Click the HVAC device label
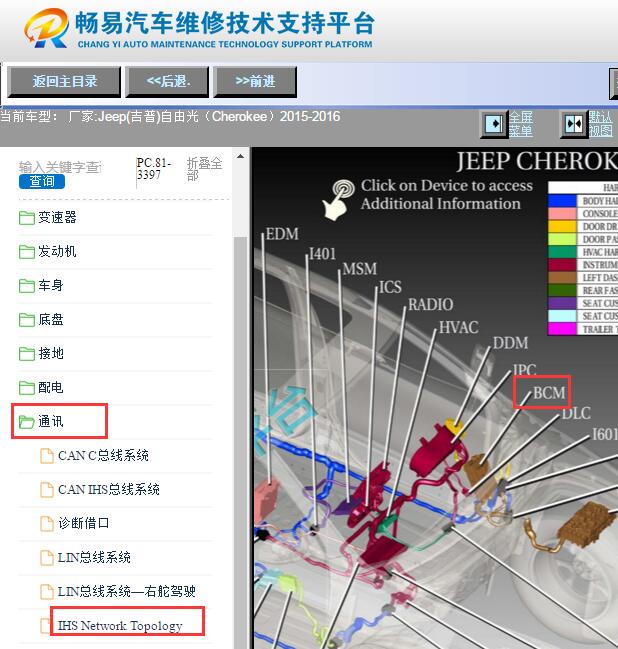Image resolution: width=618 pixels, height=649 pixels. pyautogui.click(x=459, y=327)
